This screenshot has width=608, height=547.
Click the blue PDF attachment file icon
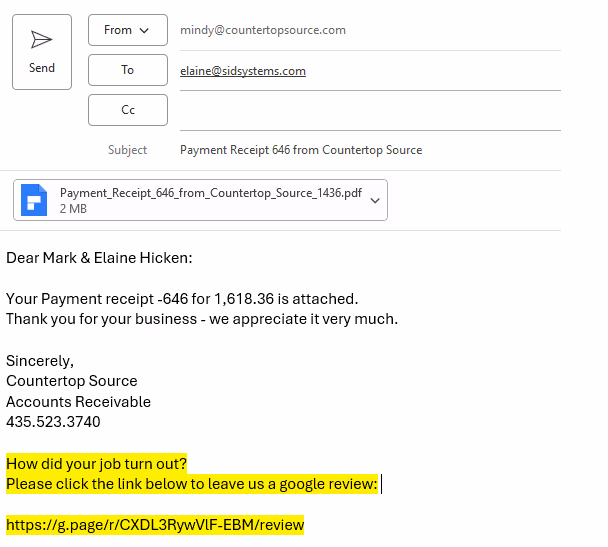point(34,200)
